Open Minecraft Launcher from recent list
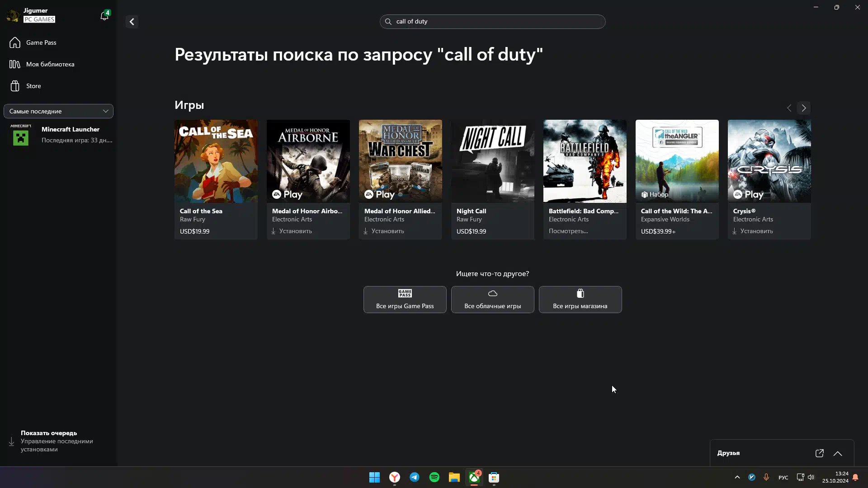This screenshot has height=488, width=868. coord(58,135)
